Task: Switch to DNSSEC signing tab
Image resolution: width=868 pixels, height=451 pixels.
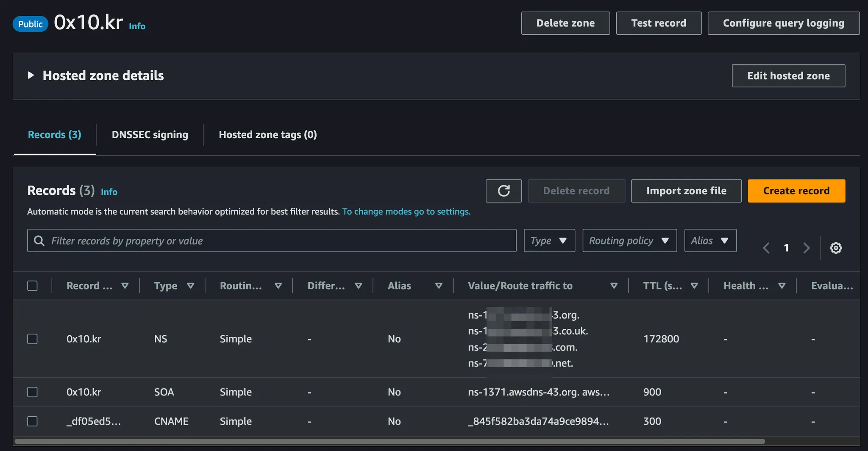Action: [150, 134]
